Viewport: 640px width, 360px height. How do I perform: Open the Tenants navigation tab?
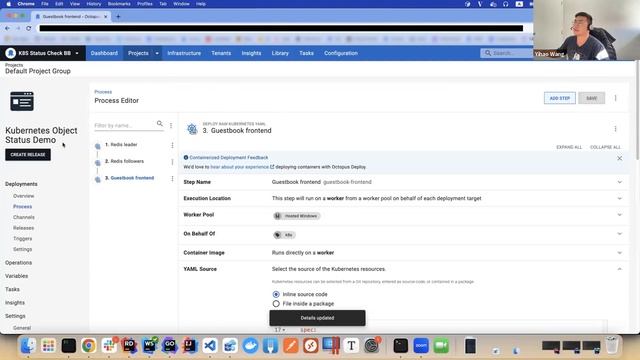(221, 53)
